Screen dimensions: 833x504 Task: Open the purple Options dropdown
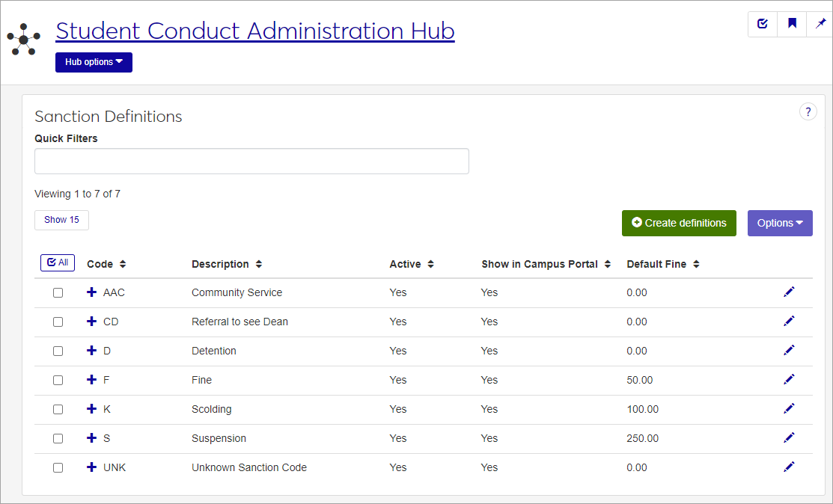pyautogui.click(x=780, y=223)
